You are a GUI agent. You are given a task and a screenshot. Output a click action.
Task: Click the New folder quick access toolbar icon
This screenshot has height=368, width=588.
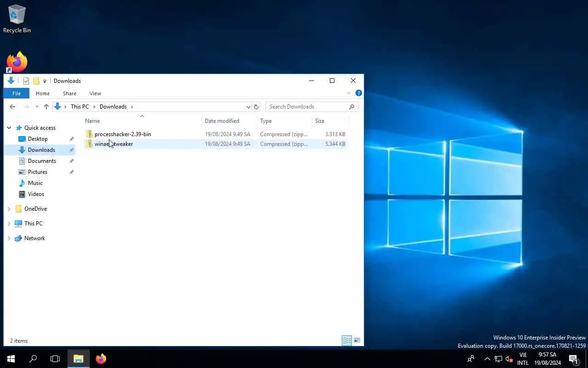point(36,81)
